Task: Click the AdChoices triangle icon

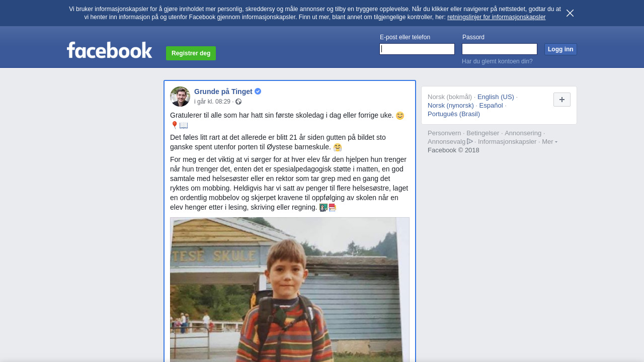Action: click(x=470, y=141)
